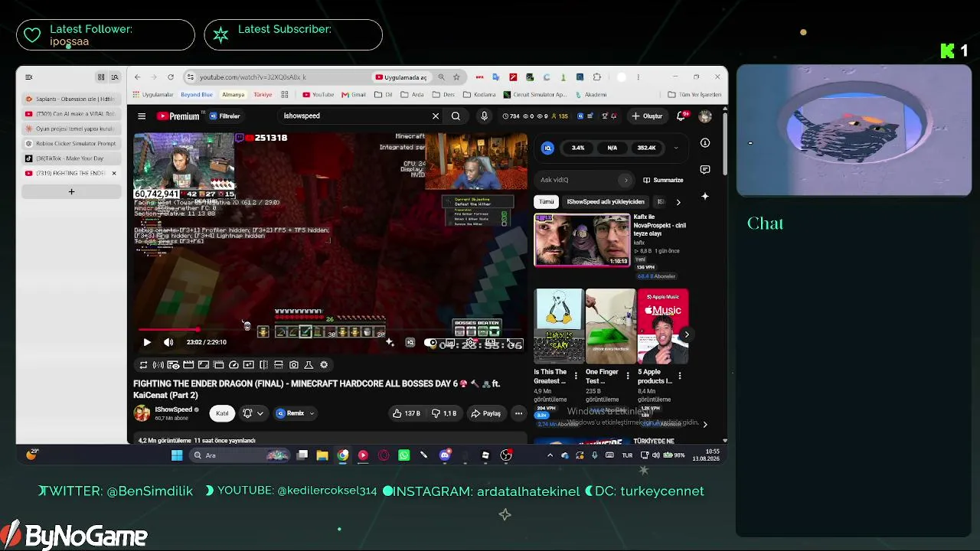Switch to the Roblox Clicker Simulator Prompt tab
Screen dimensions: 980x551
coord(71,144)
